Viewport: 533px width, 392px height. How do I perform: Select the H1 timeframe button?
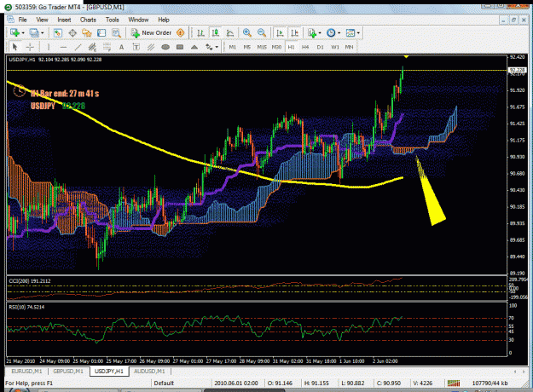pos(291,47)
